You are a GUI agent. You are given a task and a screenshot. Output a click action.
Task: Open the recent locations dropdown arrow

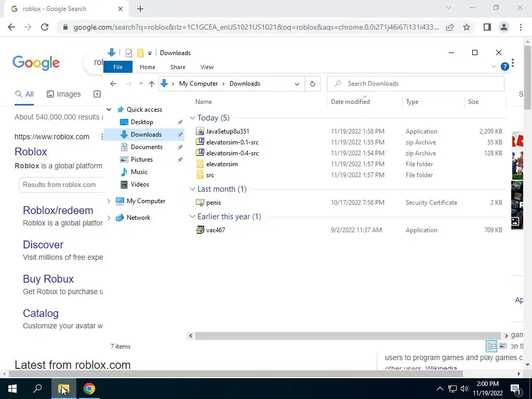pos(140,84)
